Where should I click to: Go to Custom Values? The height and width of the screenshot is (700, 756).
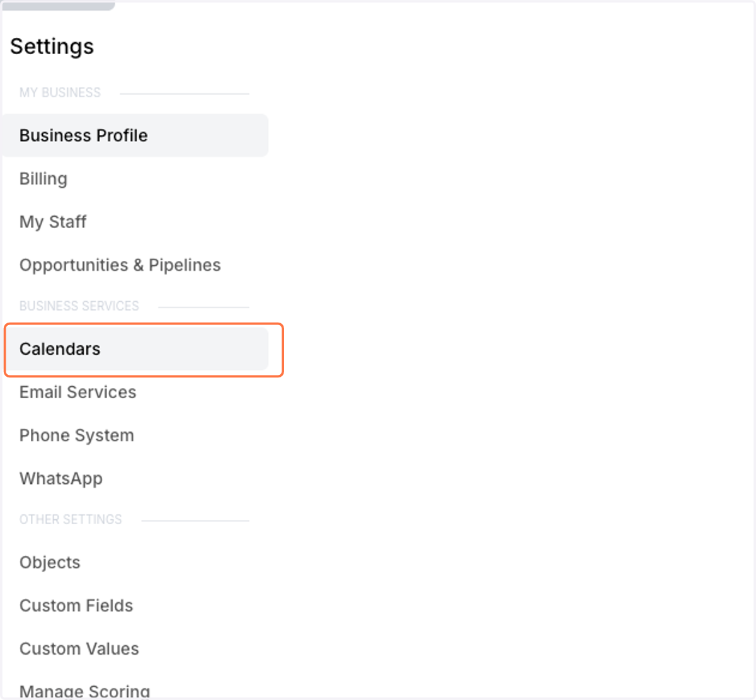[79, 649]
